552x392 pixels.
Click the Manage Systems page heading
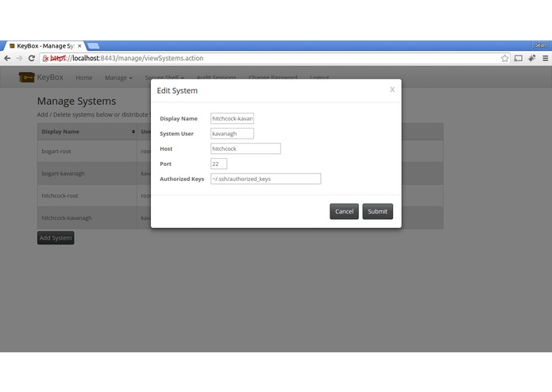click(76, 102)
